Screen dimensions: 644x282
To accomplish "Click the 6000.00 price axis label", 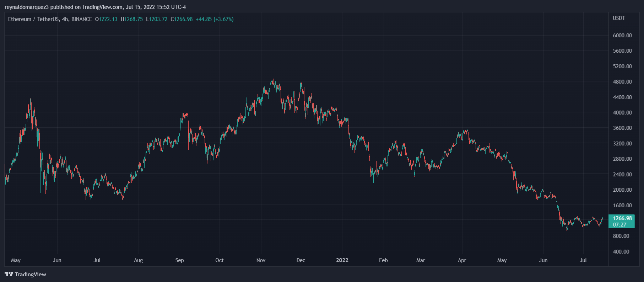I will click(x=622, y=36).
